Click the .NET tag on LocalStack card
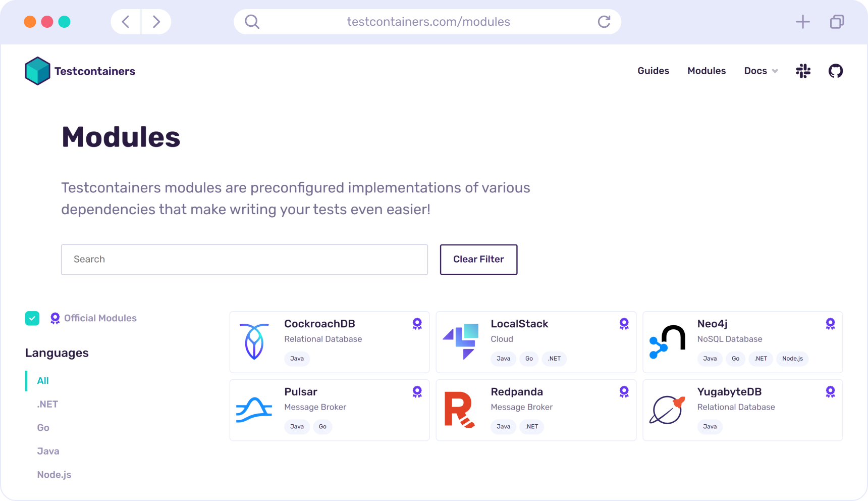The height and width of the screenshot is (501, 868). point(554,359)
